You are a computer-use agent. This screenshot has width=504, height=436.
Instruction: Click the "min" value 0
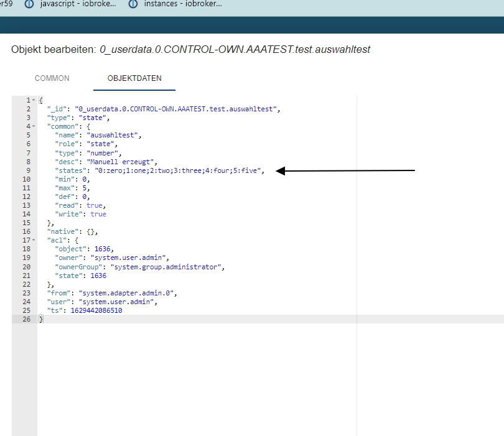point(83,179)
